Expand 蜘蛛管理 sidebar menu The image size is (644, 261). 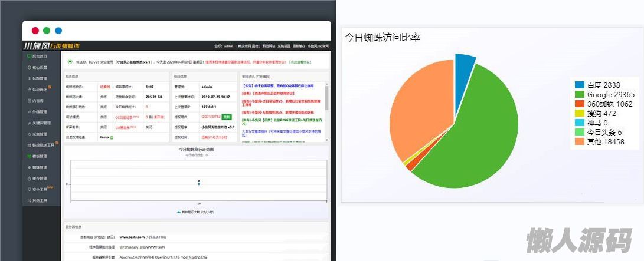(x=40, y=167)
